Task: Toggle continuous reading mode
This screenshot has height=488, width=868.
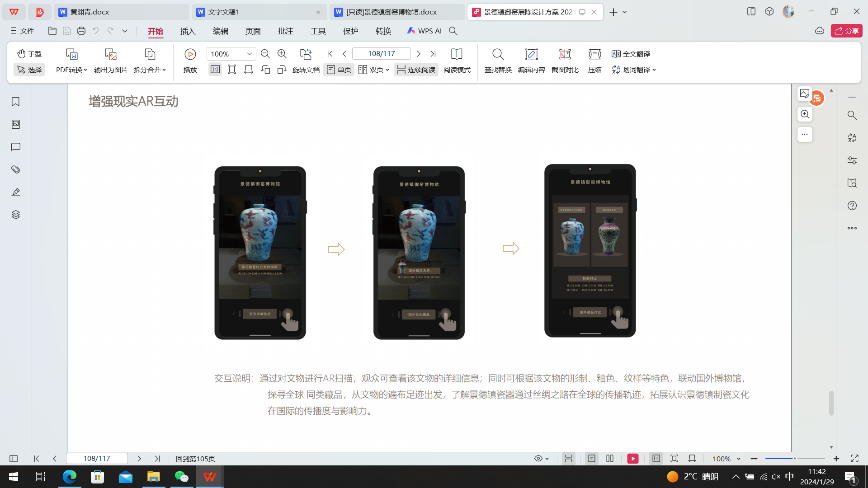Action: click(x=416, y=70)
